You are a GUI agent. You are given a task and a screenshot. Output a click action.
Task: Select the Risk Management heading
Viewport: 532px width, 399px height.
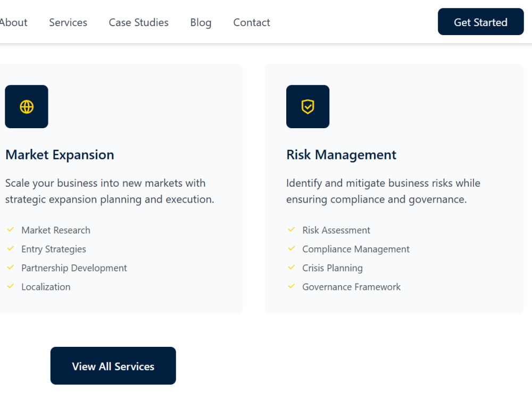point(342,155)
